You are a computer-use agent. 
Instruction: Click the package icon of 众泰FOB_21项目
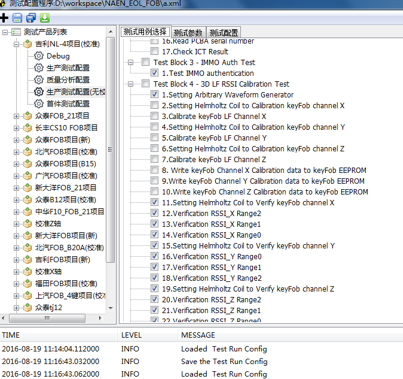[x=27, y=116]
